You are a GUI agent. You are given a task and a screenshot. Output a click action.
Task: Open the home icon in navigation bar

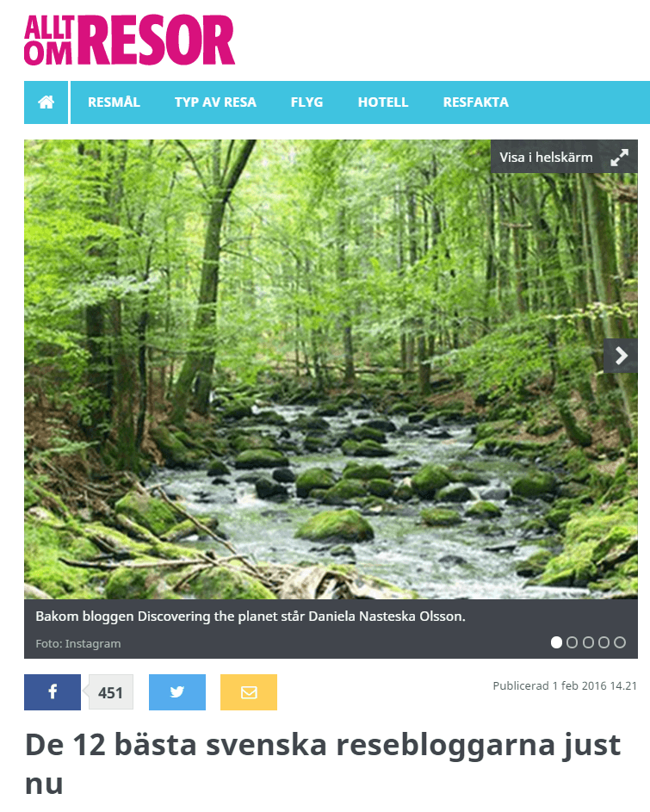coord(46,102)
